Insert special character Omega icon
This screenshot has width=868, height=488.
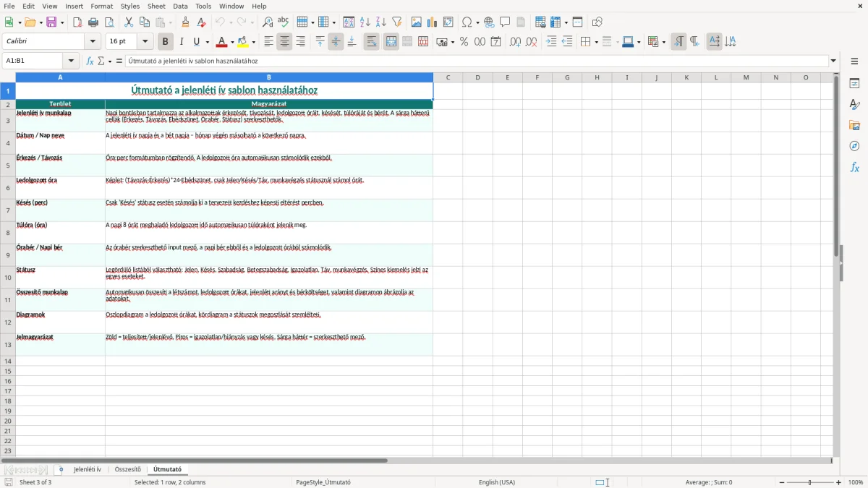click(467, 22)
